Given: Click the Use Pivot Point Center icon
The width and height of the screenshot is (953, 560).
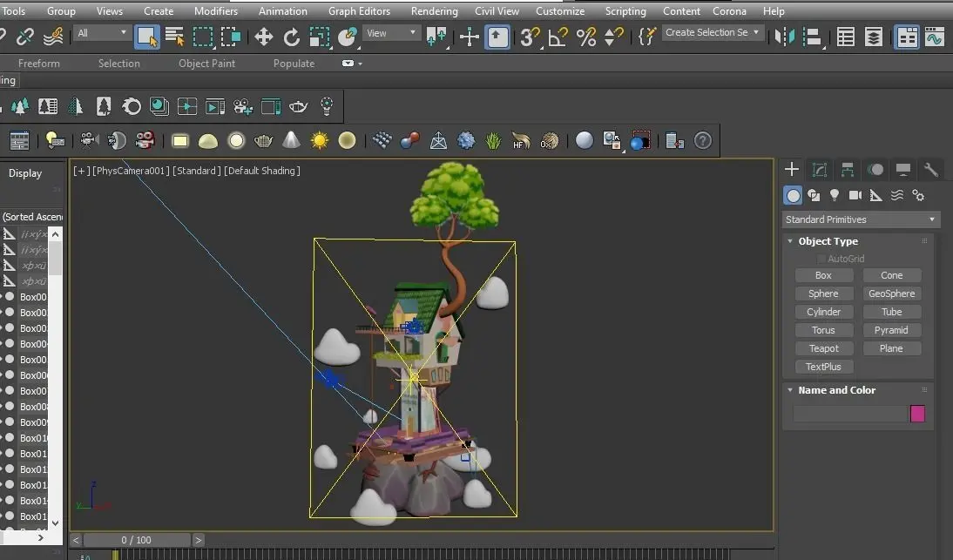Looking at the screenshot, I should click(x=436, y=37).
